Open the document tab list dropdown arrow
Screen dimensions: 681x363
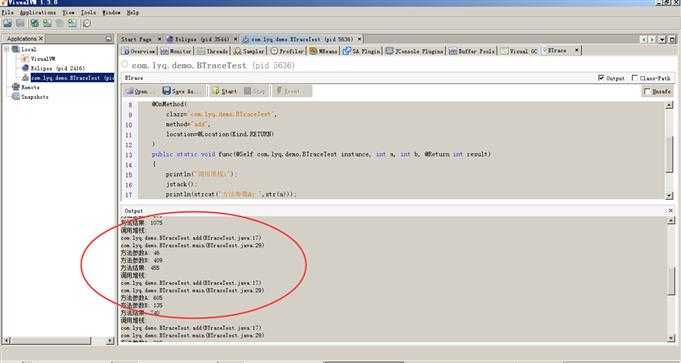[x=662, y=40]
